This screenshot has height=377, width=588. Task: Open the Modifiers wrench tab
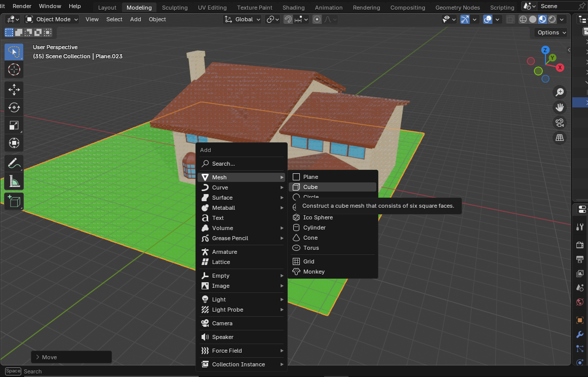pyautogui.click(x=580, y=334)
